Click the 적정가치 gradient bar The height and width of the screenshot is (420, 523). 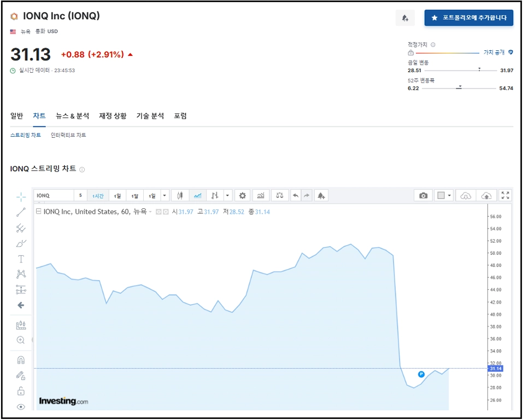pyautogui.click(x=447, y=52)
